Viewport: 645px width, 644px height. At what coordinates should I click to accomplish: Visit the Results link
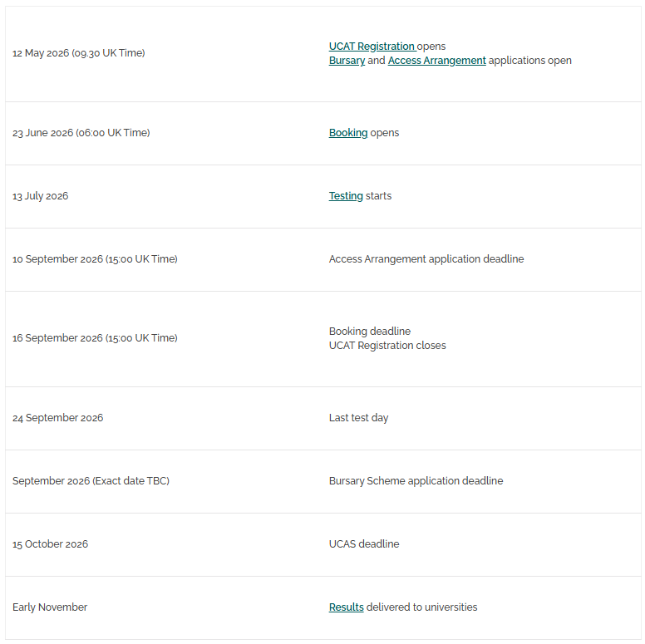pos(346,607)
